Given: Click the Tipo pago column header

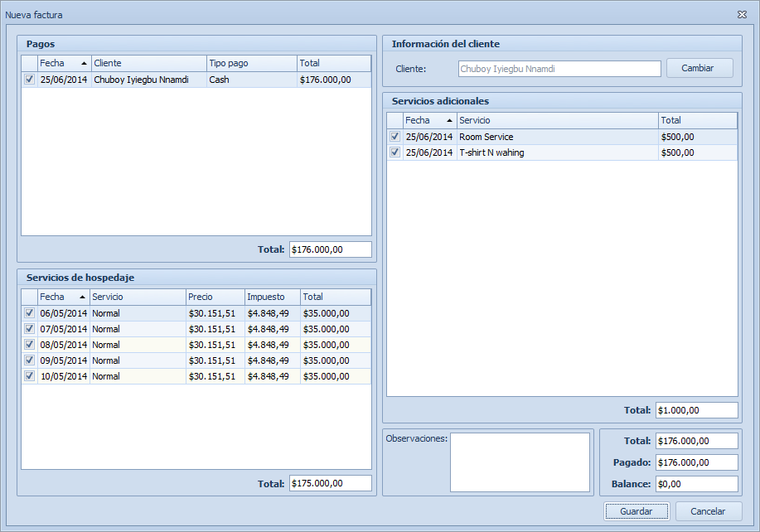Looking at the screenshot, I should pos(251,63).
